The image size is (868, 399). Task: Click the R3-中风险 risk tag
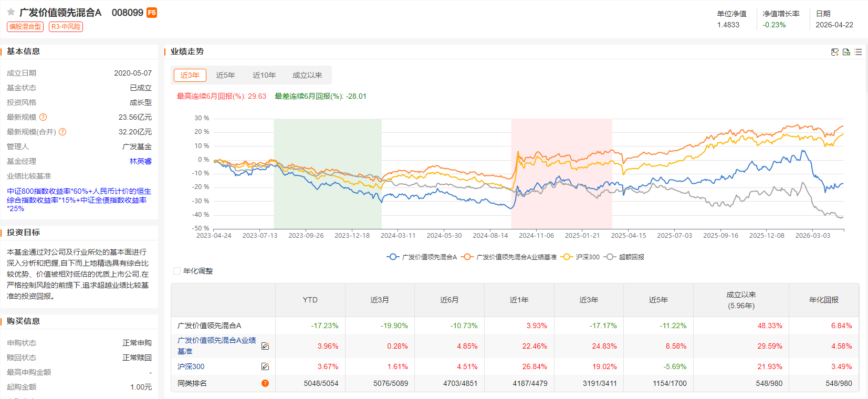pyautogui.click(x=66, y=27)
